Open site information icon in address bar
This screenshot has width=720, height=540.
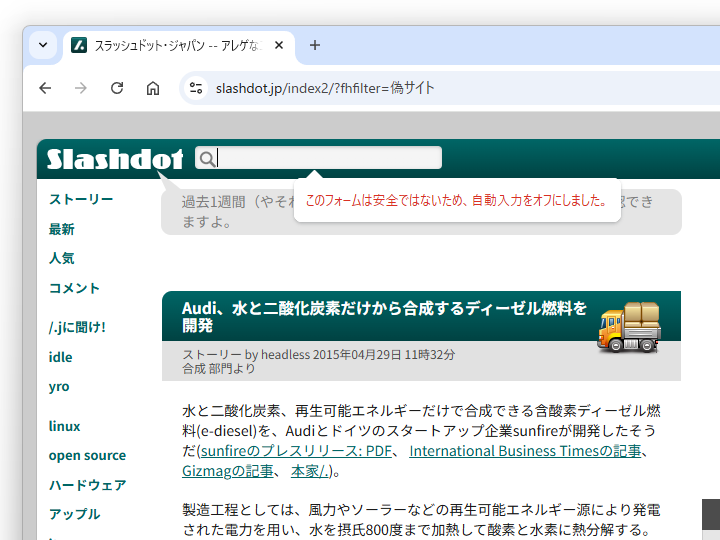(x=196, y=88)
